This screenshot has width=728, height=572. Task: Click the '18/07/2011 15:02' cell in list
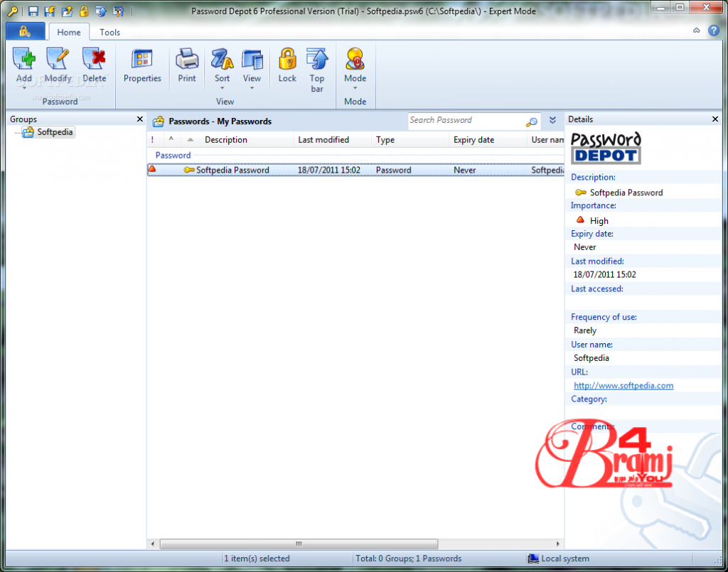pos(328,171)
